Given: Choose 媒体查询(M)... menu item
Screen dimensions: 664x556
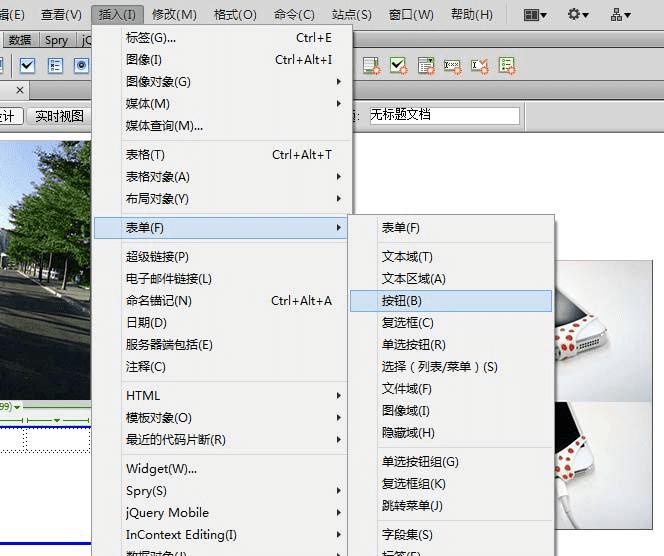Looking at the screenshot, I should (223, 126).
